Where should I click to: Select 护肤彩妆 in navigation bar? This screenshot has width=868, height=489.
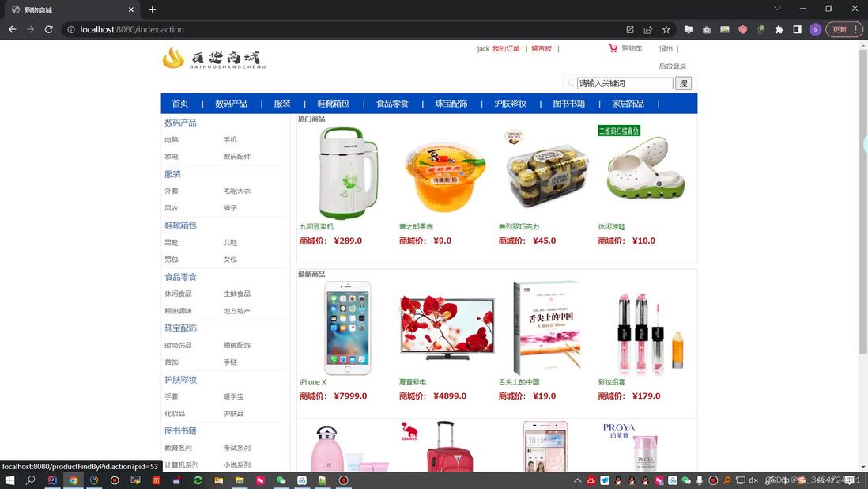coord(510,104)
